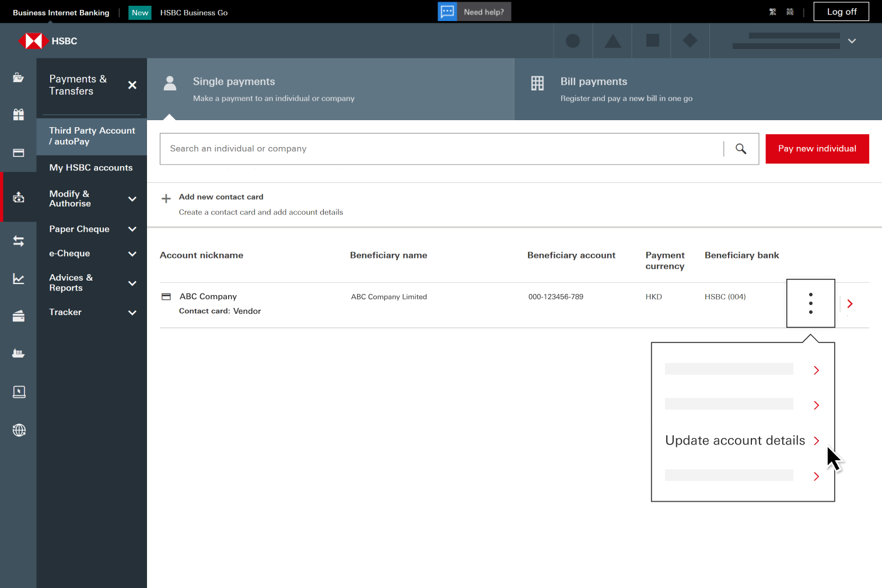Expand the Advices & Reports submenu
Image resolution: width=882 pixels, height=588 pixels.
[132, 283]
